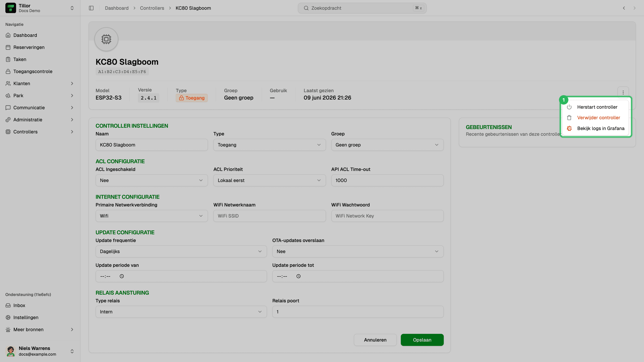Viewport: 644px width, 362px height.
Task: Toggle the sidebar panel icon
Action: (91, 8)
